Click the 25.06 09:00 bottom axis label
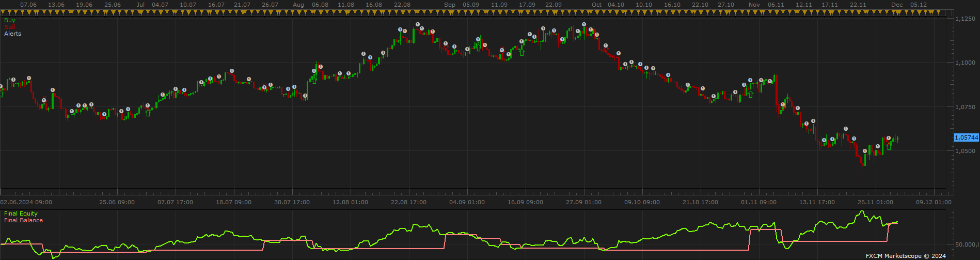Image resolution: width=980 pixels, height=260 pixels. point(117,202)
